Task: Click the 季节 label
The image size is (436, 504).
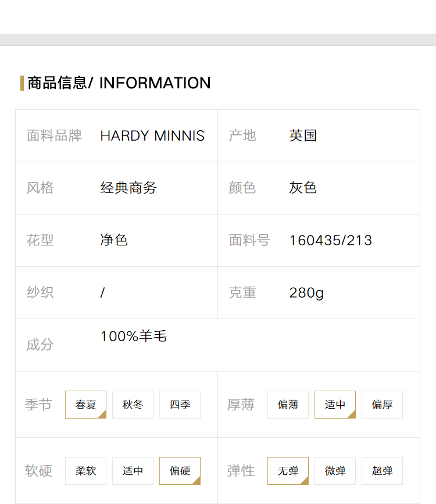Action: [x=38, y=405]
